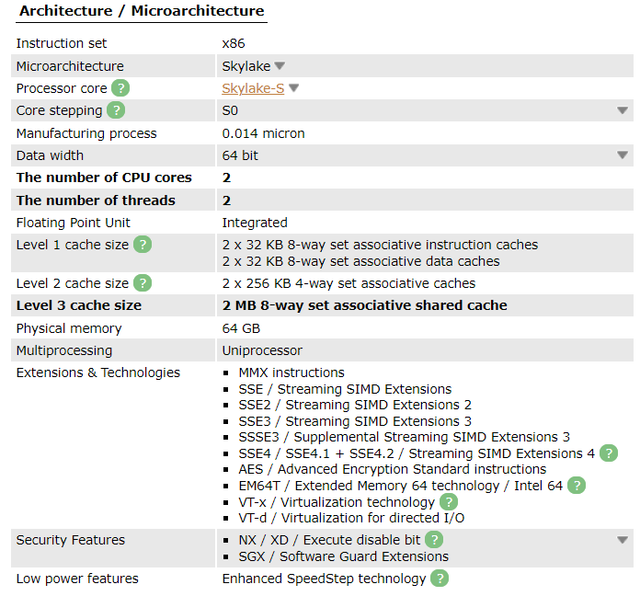Expand the arrow beside the Skylake-S link

[x=294, y=88]
